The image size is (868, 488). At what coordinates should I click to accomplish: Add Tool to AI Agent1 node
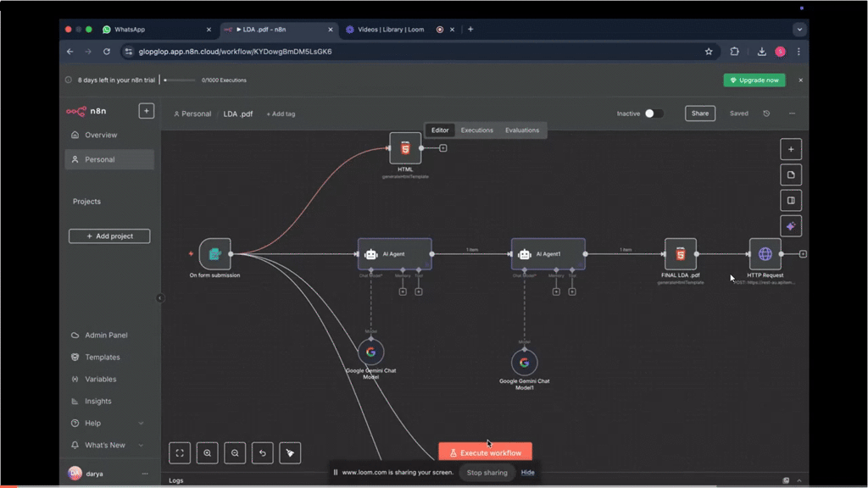(572, 291)
